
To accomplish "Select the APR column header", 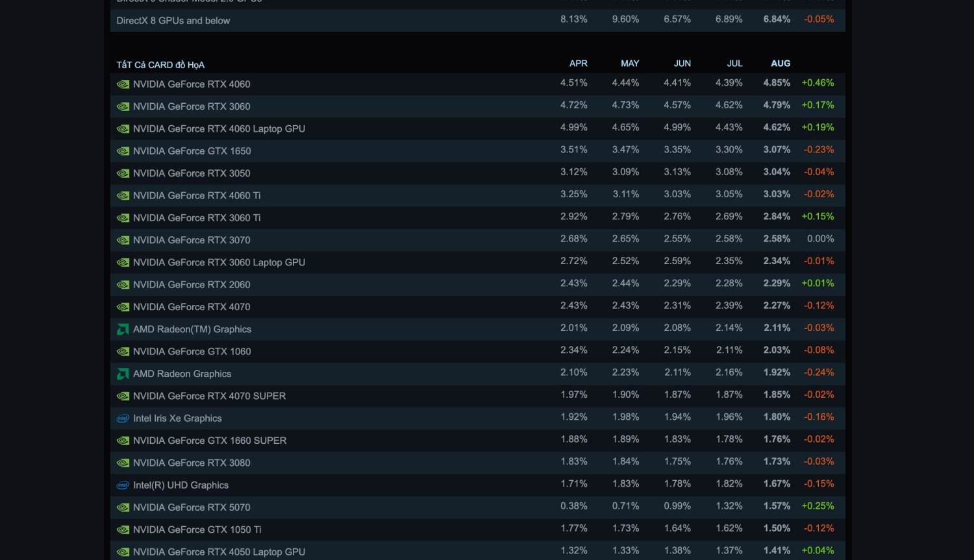I will [x=578, y=64].
